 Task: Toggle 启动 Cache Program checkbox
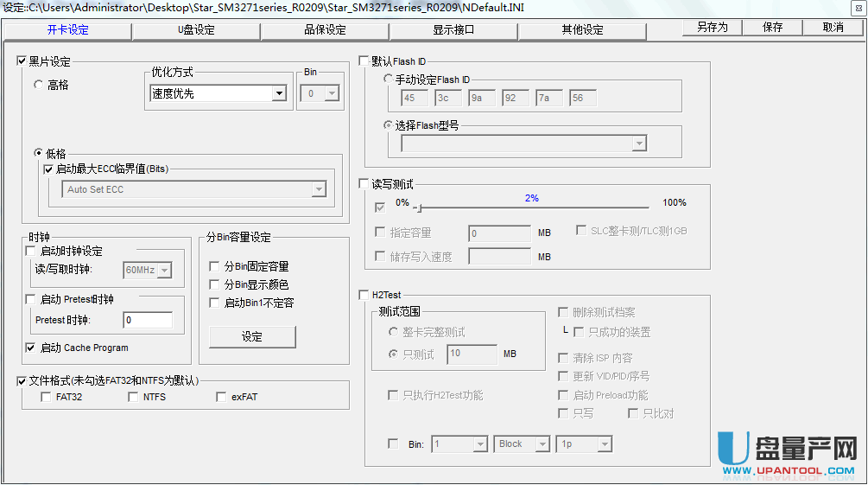31,348
